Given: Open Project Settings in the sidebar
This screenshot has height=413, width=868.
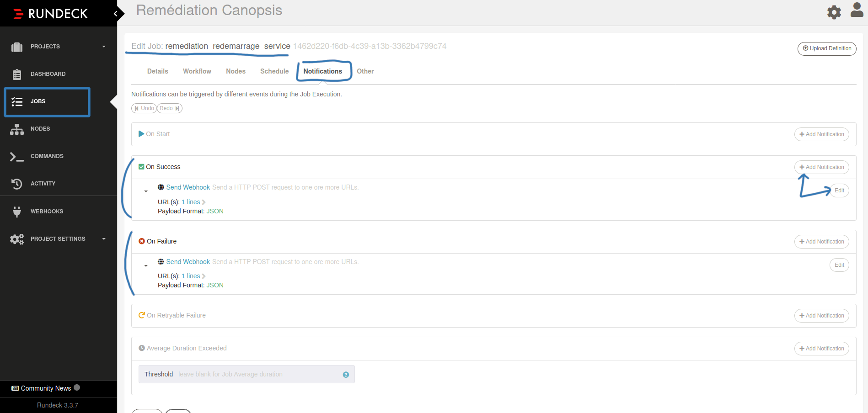Looking at the screenshot, I should click(59, 239).
